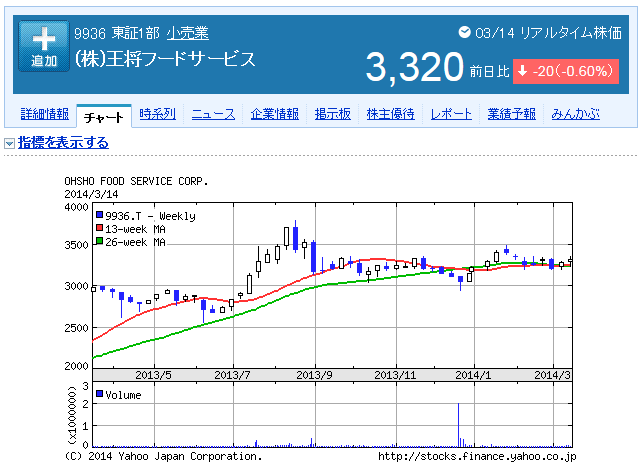Click the company name (株)王将フードサービス

[x=165, y=59]
